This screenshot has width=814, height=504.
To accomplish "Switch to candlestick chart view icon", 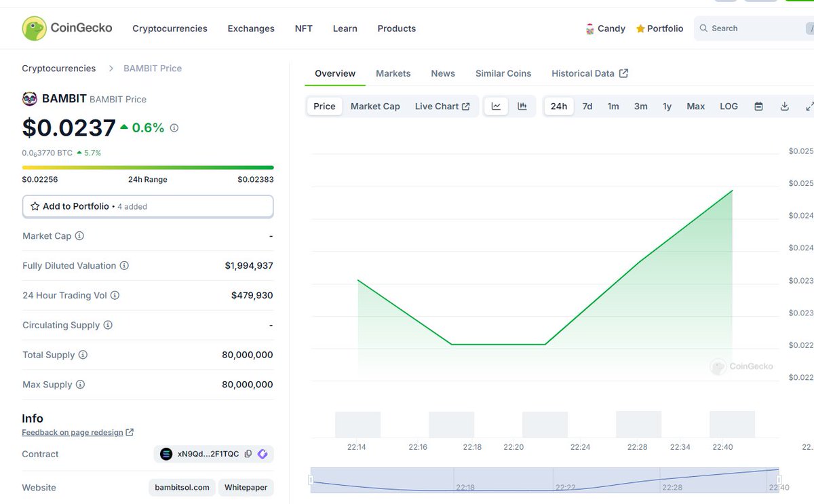I will click(522, 106).
